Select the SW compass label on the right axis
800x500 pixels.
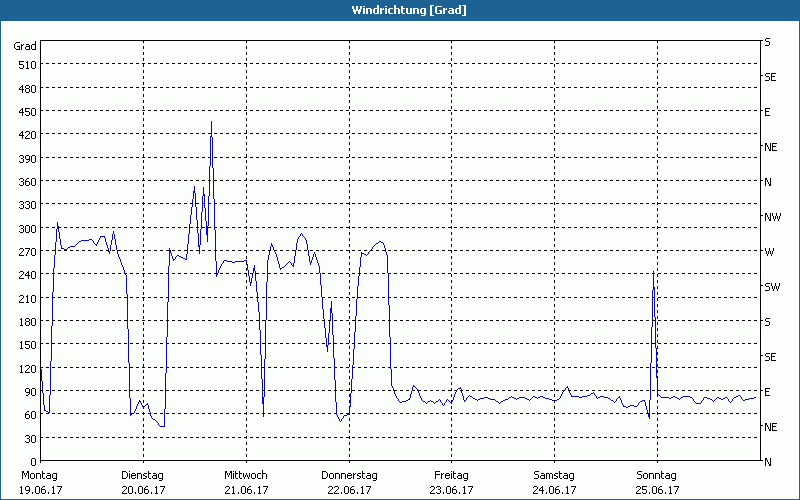pyautogui.click(x=771, y=287)
